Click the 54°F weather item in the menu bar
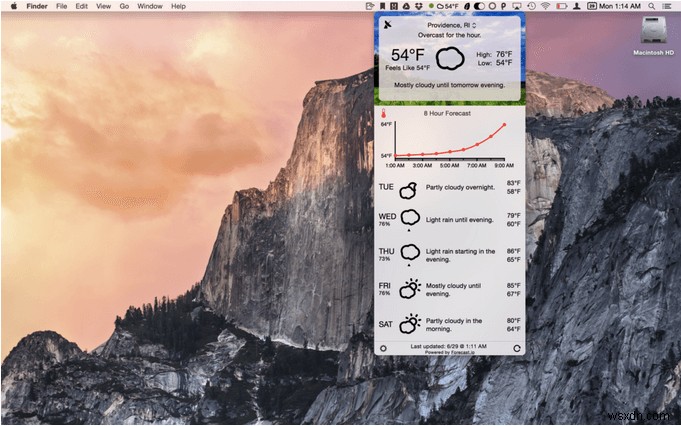 pos(447,6)
